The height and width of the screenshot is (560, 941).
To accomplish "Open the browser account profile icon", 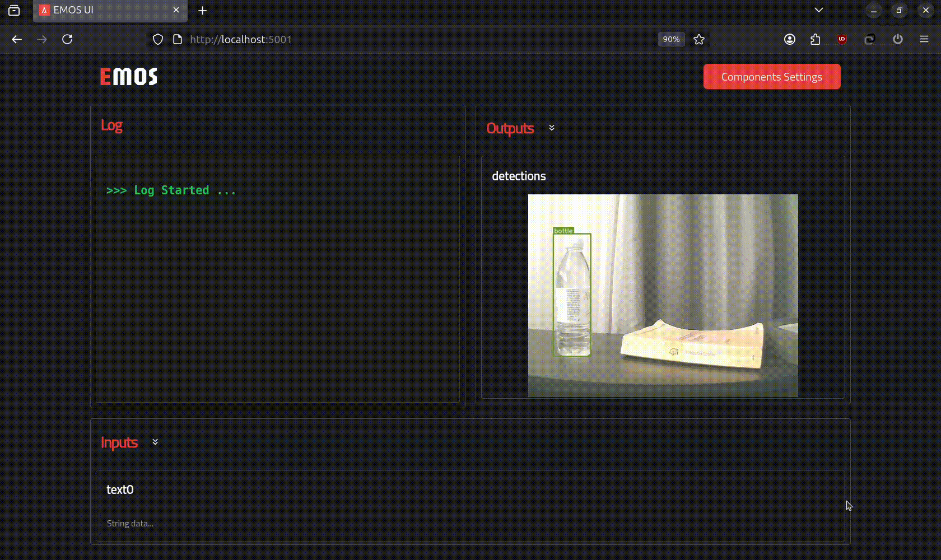I will tap(790, 39).
